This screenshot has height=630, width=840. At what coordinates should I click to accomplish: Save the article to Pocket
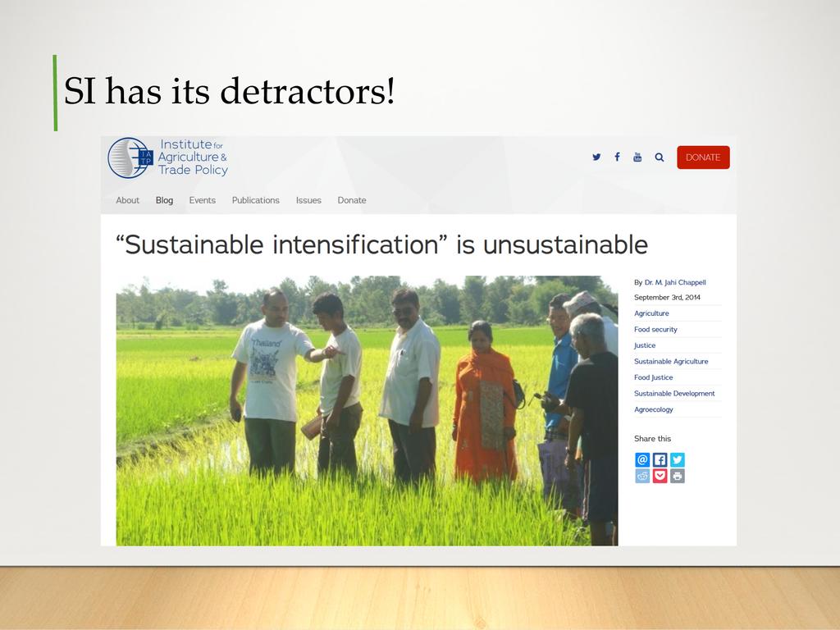pyautogui.click(x=660, y=476)
